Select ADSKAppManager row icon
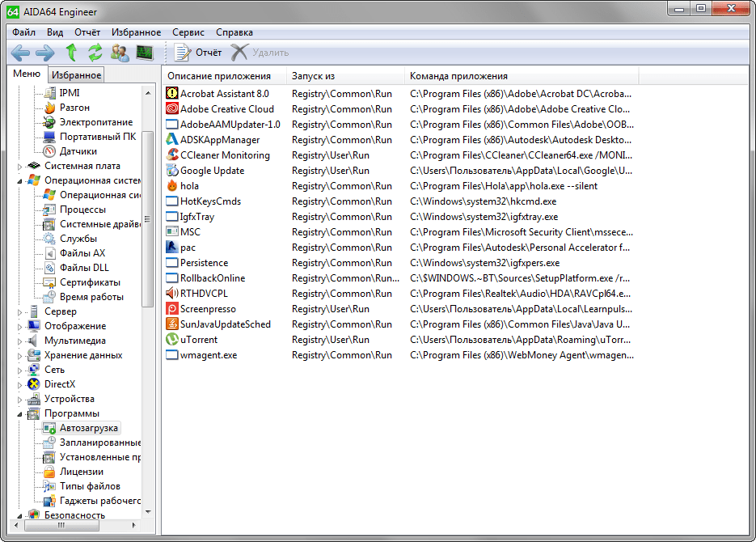 [172, 139]
